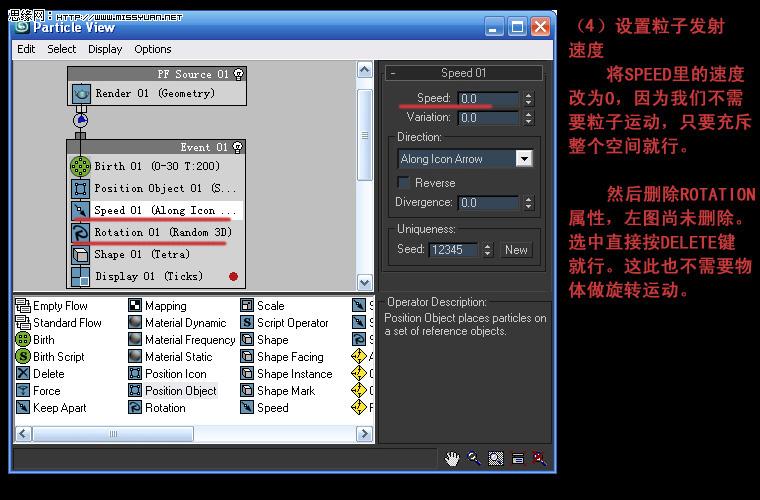Screen dimensions: 760x500
Task: Click the Display 01 operator icon
Action: coord(80,277)
